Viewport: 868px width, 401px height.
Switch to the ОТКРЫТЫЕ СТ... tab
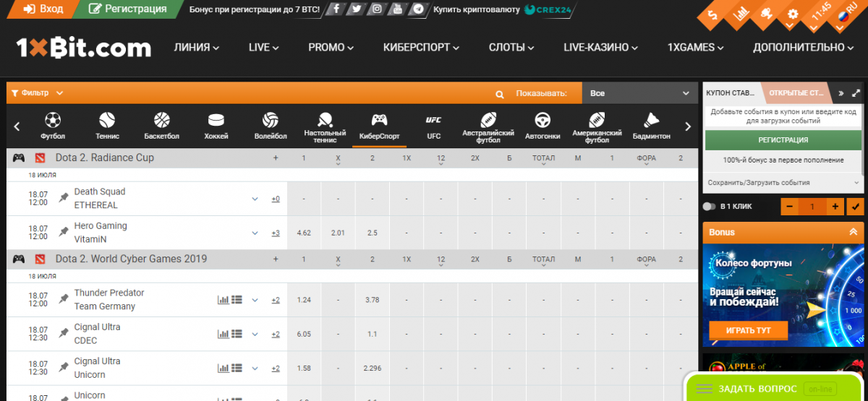click(796, 93)
